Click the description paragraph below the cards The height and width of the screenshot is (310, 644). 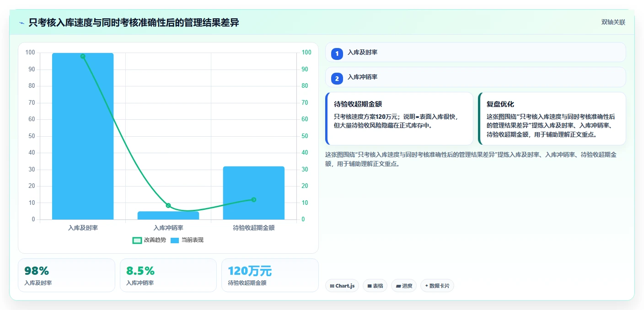(x=471, y=159)
